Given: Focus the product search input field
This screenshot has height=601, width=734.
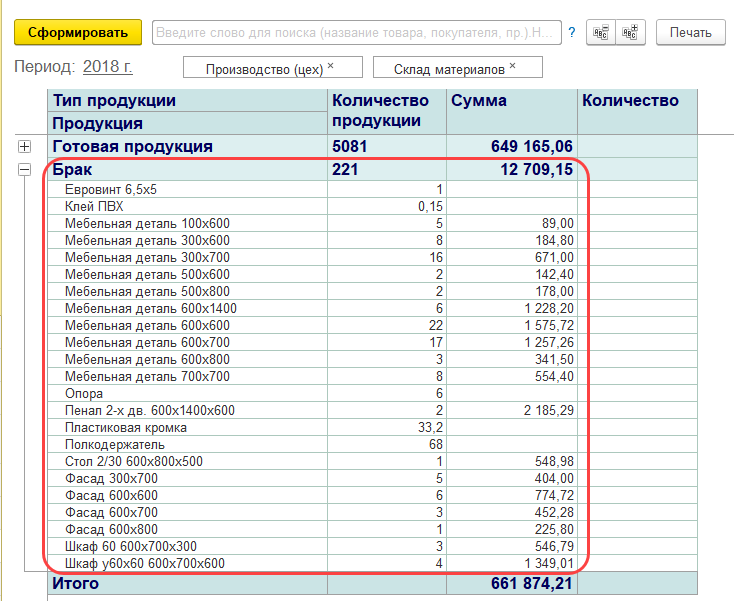Looking at the screenshot, I should [x=357, y=32].
